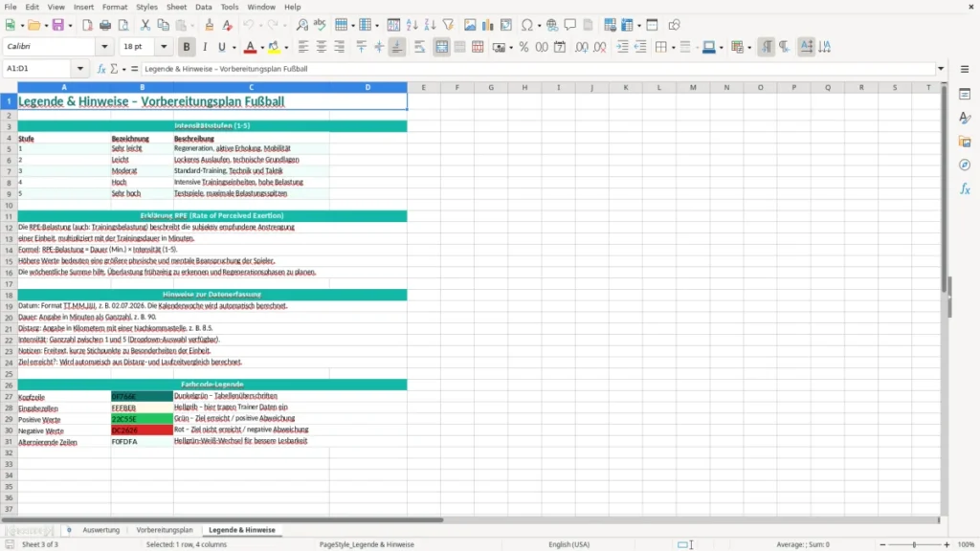
Task: Open Font Color dropdown arrow
Action: [x=262, y=48]
